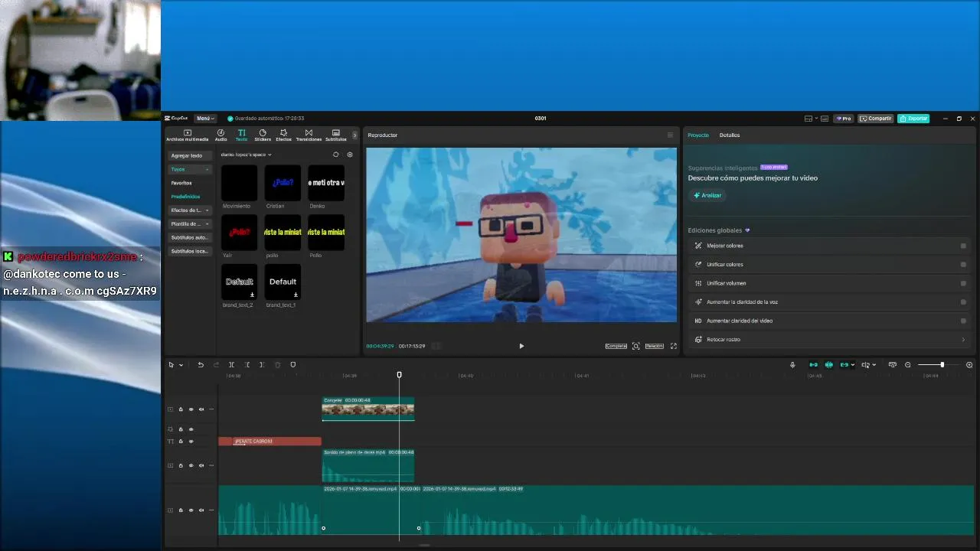Delete right of playhead trim tool
Screen dimensions: 980x551
pyautogui.click(x=262, y=365)
